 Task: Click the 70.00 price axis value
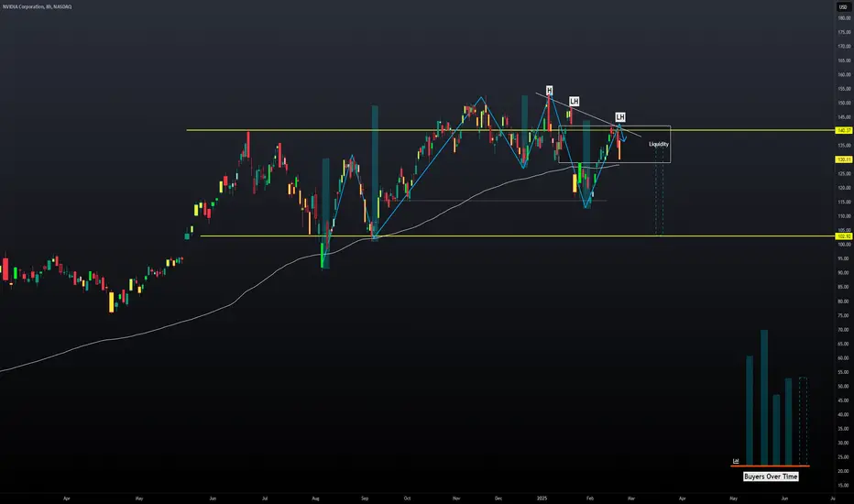(x=844, y=330)
